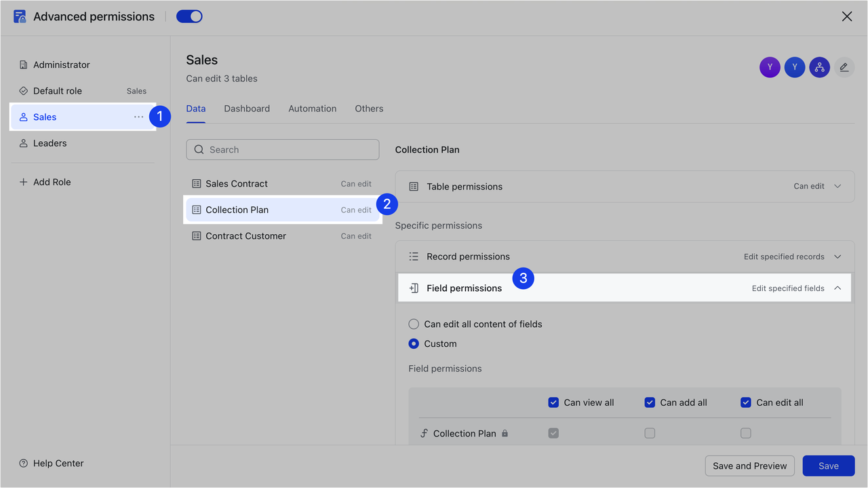Click inside the Search input field
868x488 pixels.
click(282, 149)
